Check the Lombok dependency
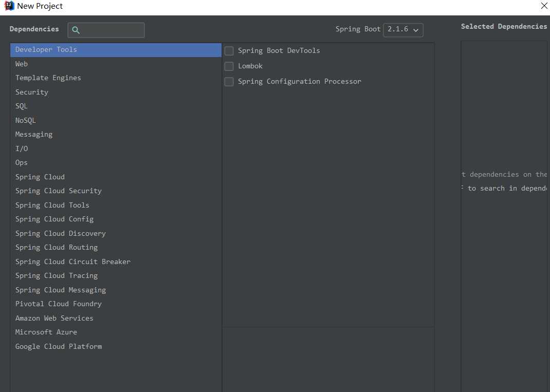550x392 pixels. pyautogui.click(x=229, y=66)
